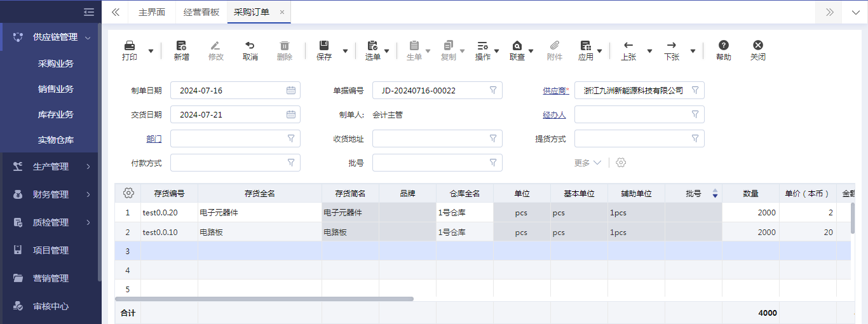Image resolution: width=868 pixels, height=324 pixels.
Task: Click the Close (关闭) toolbar icon
Action: click(x=757, y=46)
